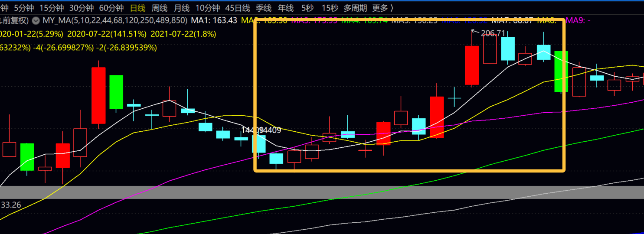Viewport: 644px width, 234px height.
Task: Open the 年线 yearly chart
Action: 286,8
